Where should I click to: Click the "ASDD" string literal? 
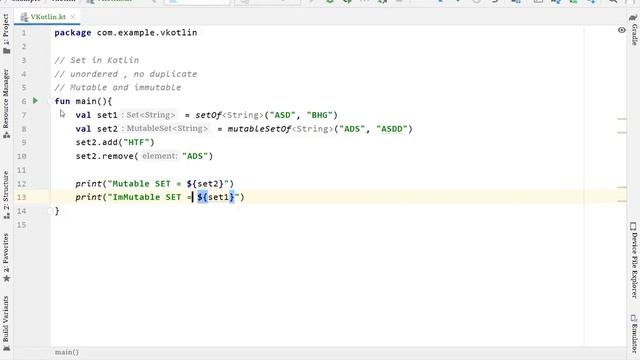click(392, 129)
